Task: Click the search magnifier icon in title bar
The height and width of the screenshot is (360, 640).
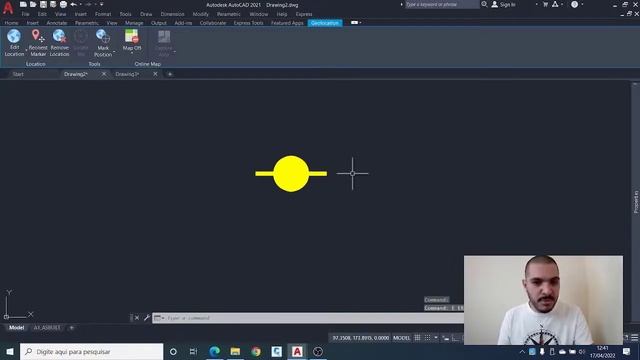Action: pyautogui.click(x=484, y=4)
